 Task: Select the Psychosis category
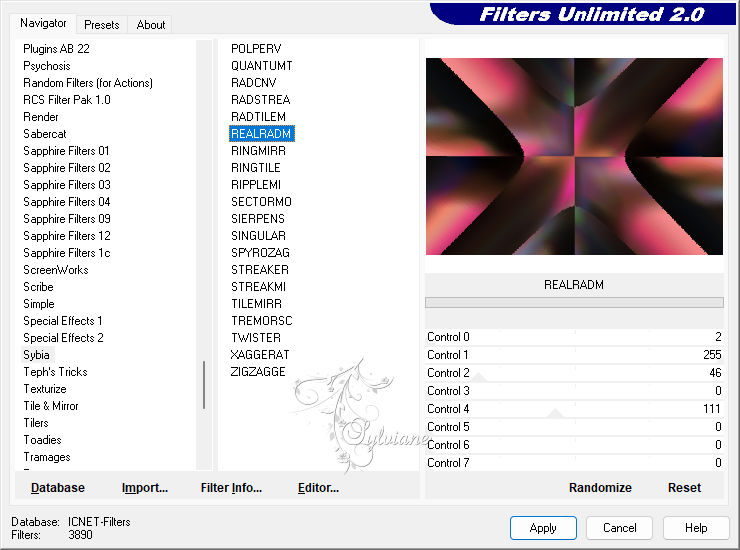(x=47, y=66)
